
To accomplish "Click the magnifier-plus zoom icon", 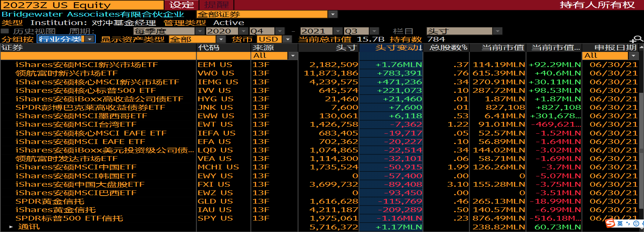I will (x=636, y=39).
